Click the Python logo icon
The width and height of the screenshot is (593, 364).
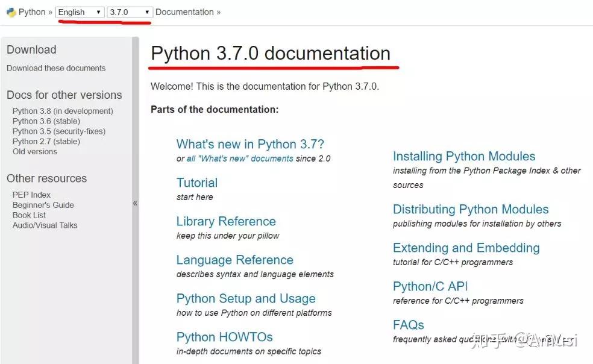11,12
